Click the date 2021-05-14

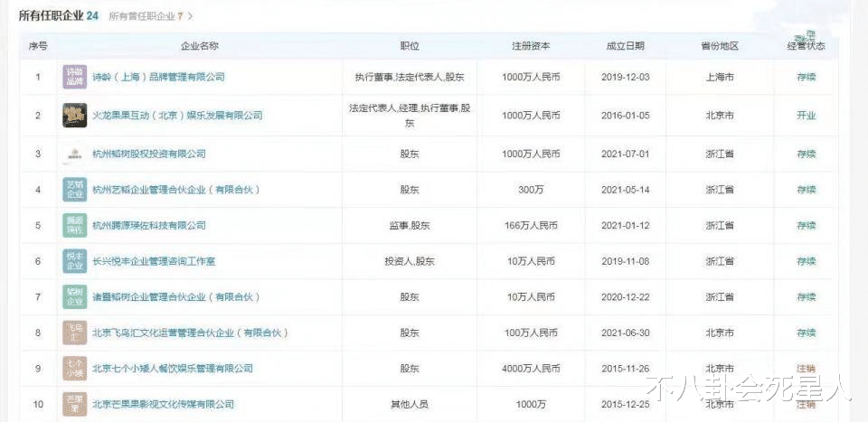(625, 190)
